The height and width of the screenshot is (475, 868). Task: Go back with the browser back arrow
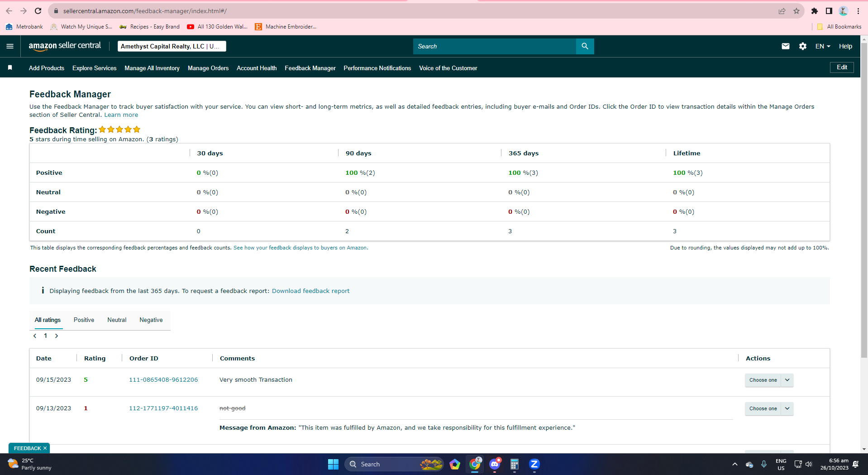(x=9, y=11)
